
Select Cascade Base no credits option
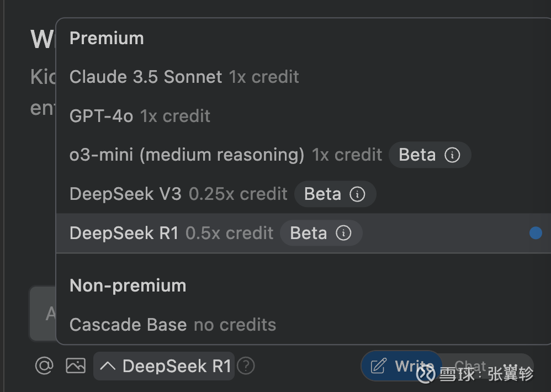point(304,325)
